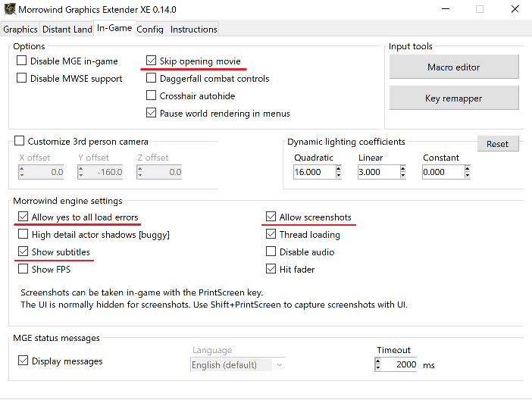Screen dimensions: 532x400
Task: Disable Hit fader checkbox
Action: pyautogui.click(x=271, y=269)
